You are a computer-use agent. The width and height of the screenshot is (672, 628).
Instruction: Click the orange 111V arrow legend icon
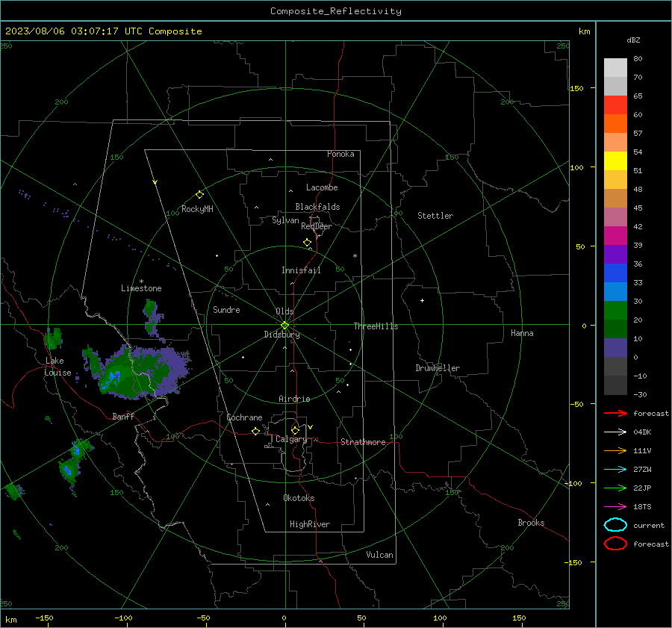(615, 450)
